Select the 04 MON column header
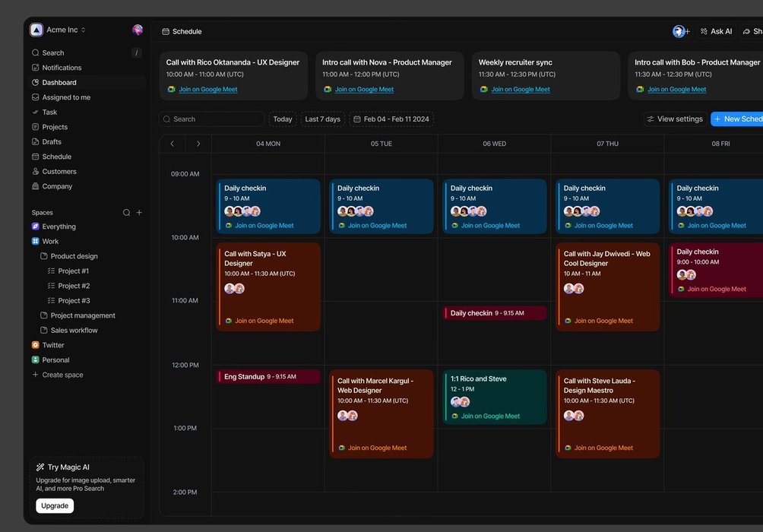 click(268, 144)
